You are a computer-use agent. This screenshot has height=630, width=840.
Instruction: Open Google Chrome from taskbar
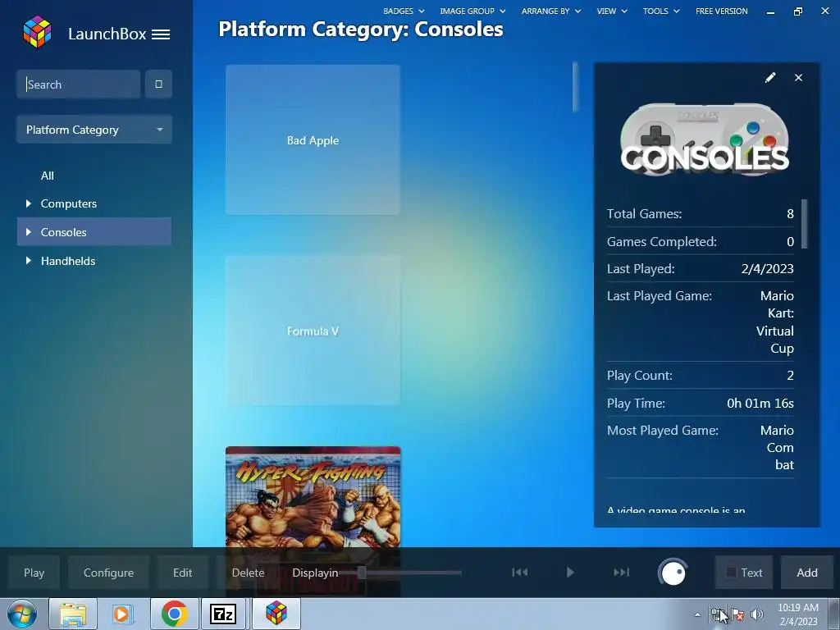174,614
